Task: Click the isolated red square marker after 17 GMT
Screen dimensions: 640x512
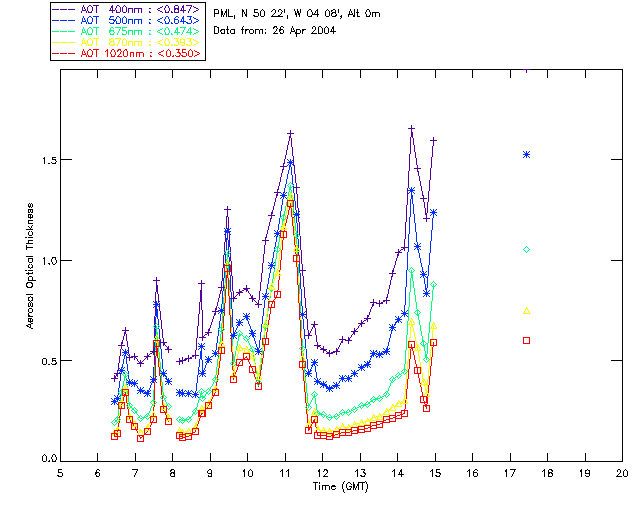Action: coord(527,341)
